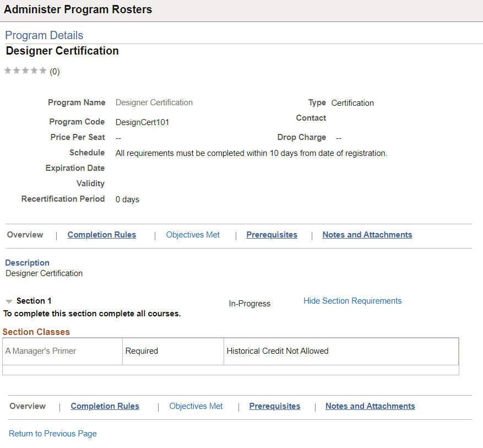483x448 pixels.
Task: Switch to the Overview tab
Action: [x=25, y=234]
